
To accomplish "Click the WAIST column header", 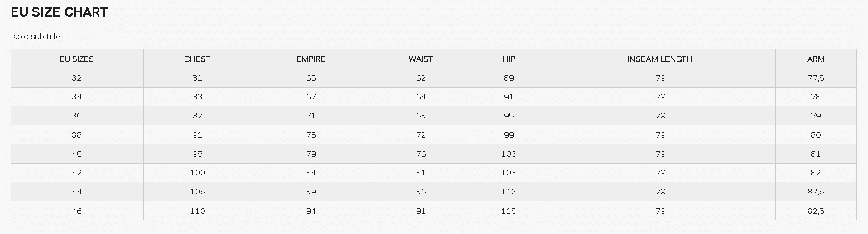I will pos(421,59).
